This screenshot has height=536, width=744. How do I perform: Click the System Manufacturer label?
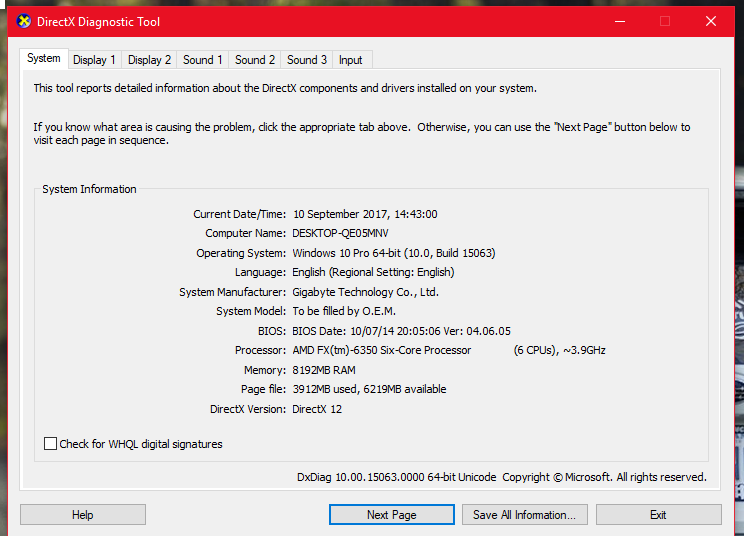point(232,292)
